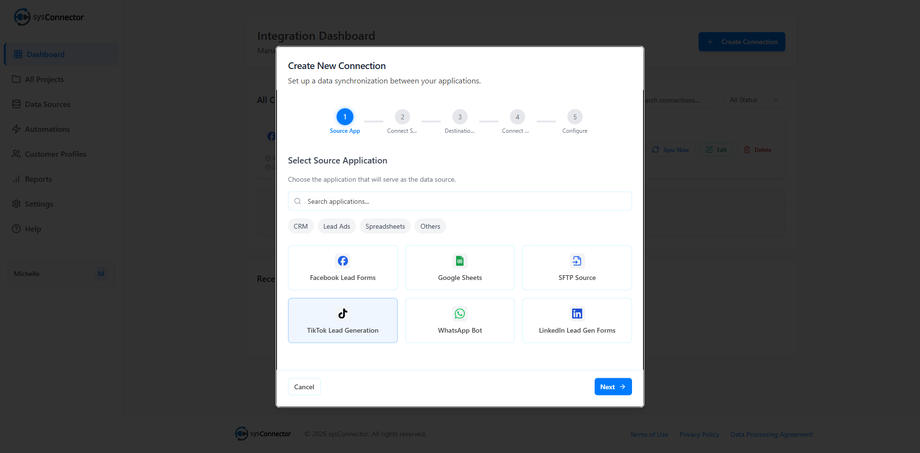Click the M avatar badge next to Michelle
Viewport: 920px width, 453px height.
tap(101, 274)
